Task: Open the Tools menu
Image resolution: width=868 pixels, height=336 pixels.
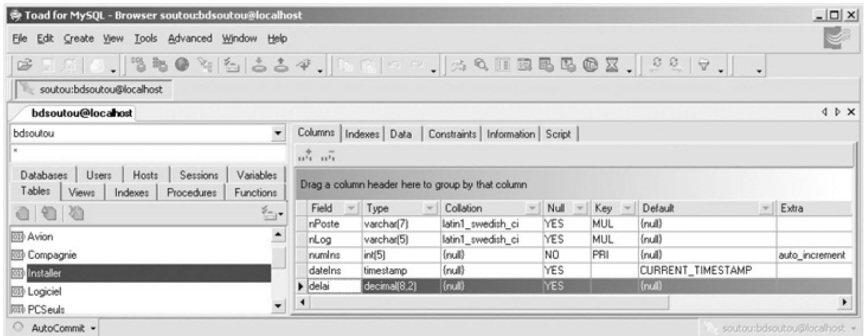Action: click(146, 39)
